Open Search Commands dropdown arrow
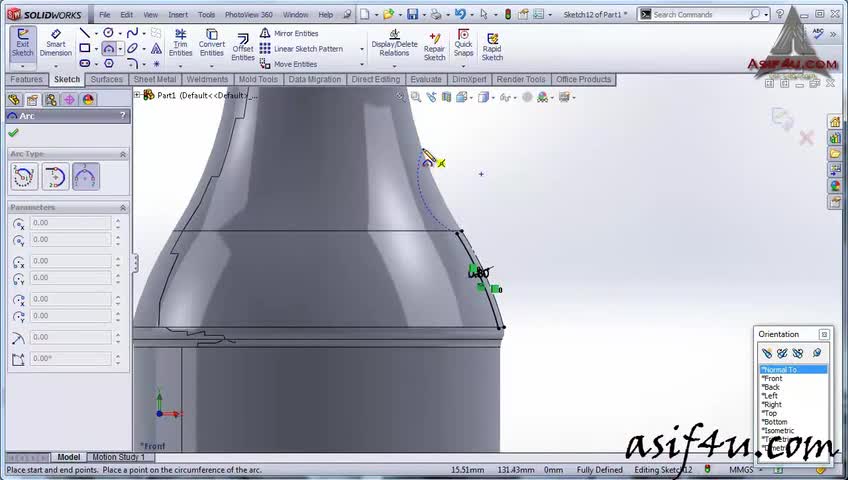 [766, 15]
